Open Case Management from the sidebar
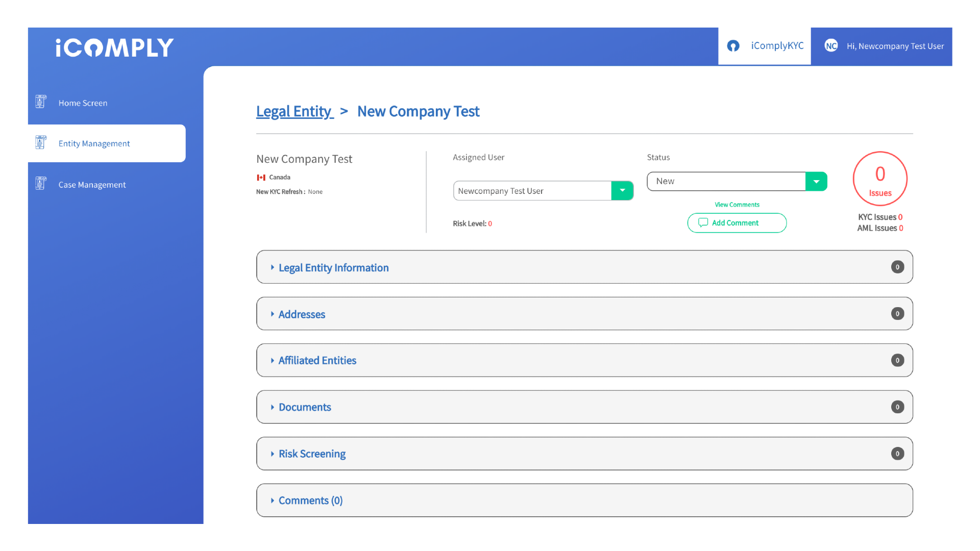The width and height of the screenshot is (980, 551). tap(92, 185)
